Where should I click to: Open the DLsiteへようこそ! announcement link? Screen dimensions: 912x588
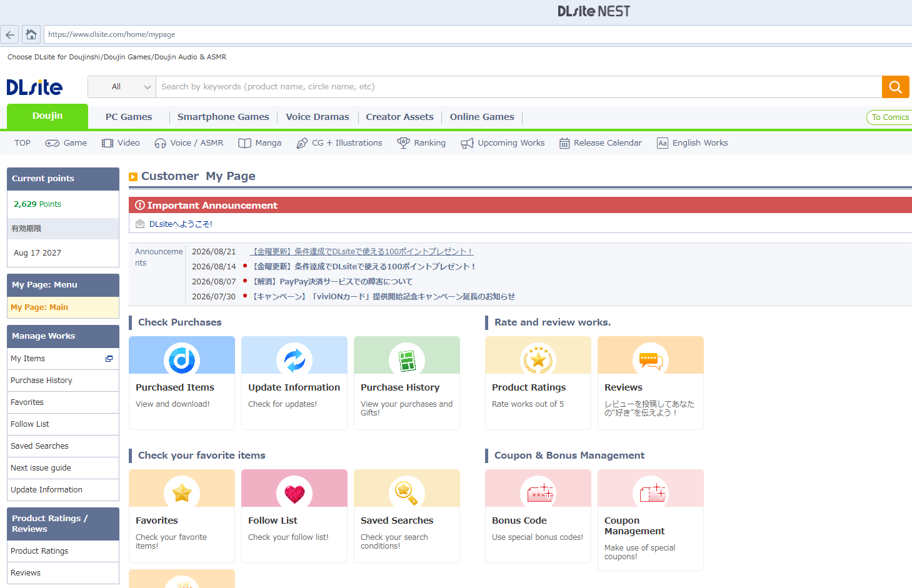[181, 224]
